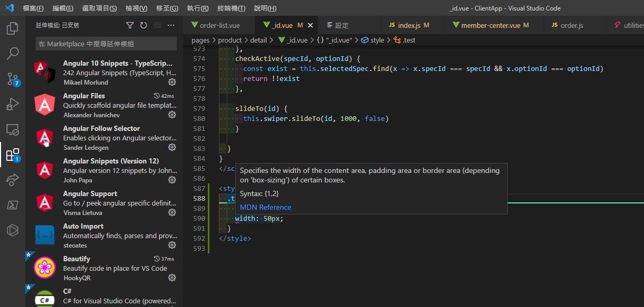This screenshot has height=307, width=644.
Task: Open extensions panel more actions ellipsis
Action: tap(171, 25)
